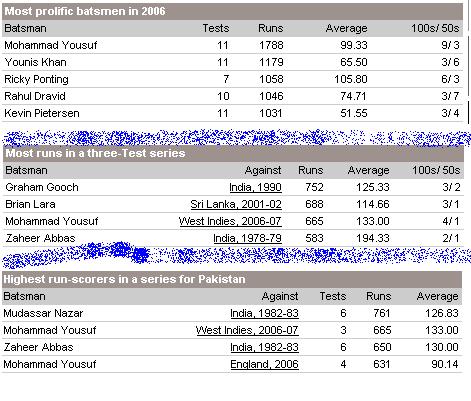Open the England, 2006 link
The width and height of the screenshot is (471, 401).
tap(264, 364)
